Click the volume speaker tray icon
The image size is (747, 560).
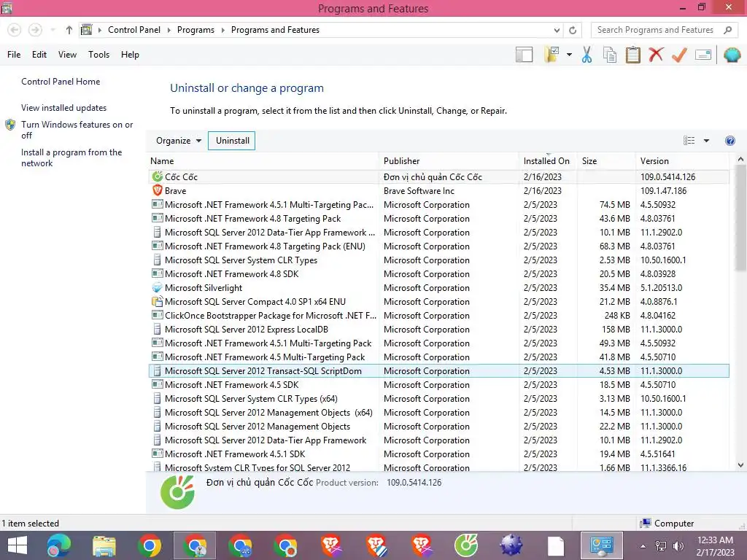coord(678,546)
